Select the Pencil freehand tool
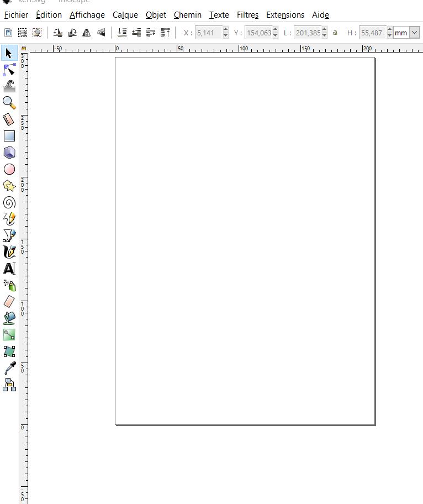The image size is (423, 504). pos(9,219)
